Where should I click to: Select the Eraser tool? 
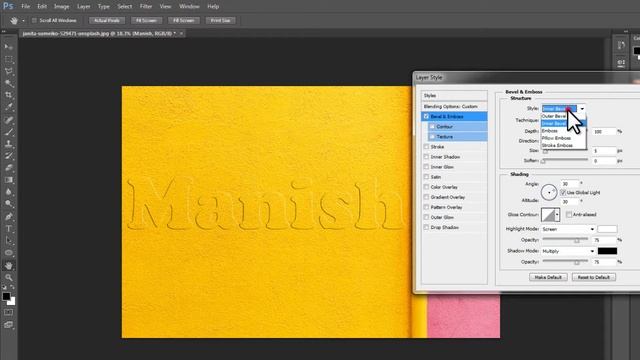[9, 168]
